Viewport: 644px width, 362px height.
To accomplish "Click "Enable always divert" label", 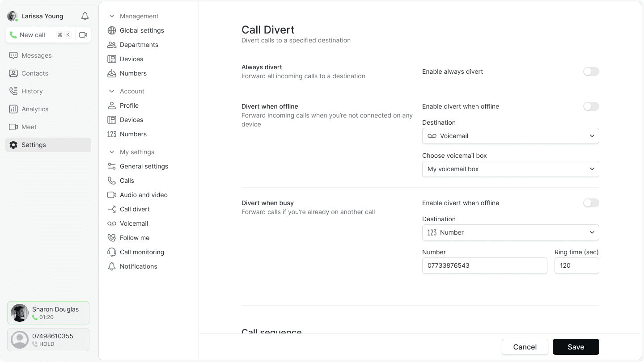I will [453, 72].
